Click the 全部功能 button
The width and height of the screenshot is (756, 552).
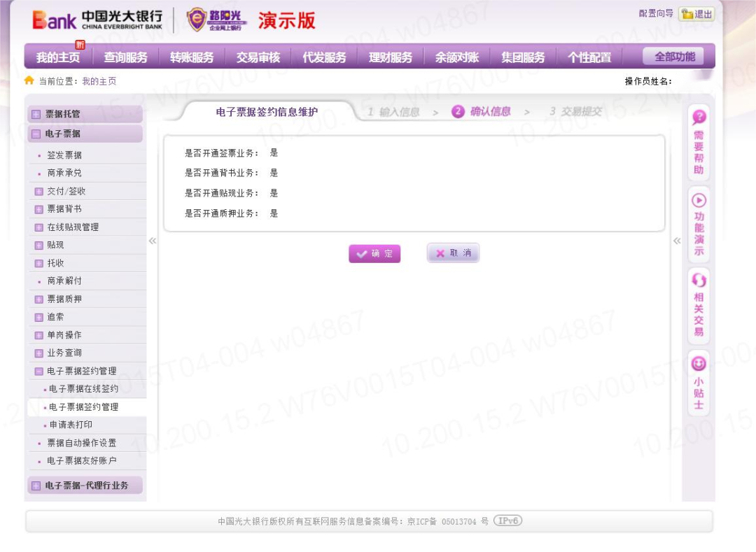tap(673, 57)
